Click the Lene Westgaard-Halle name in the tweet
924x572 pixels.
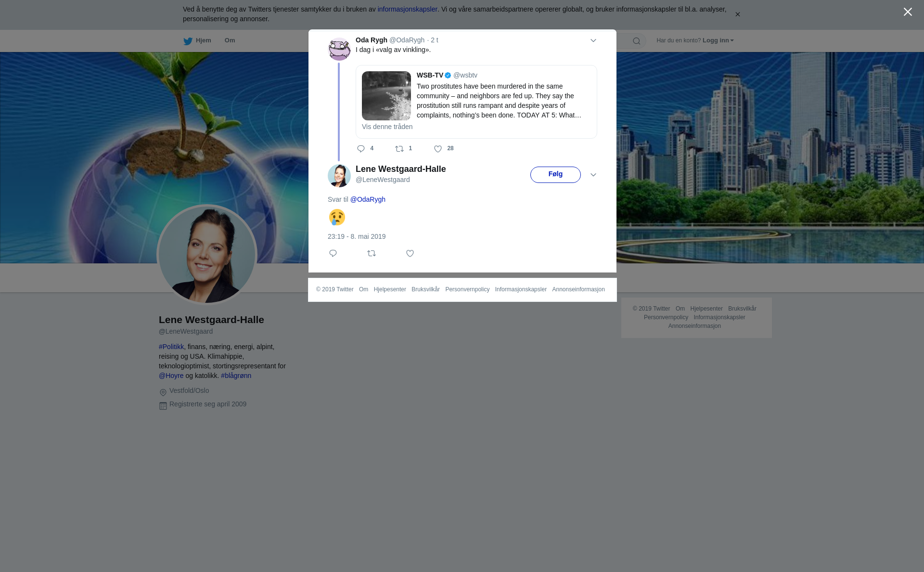coord(401,169)
